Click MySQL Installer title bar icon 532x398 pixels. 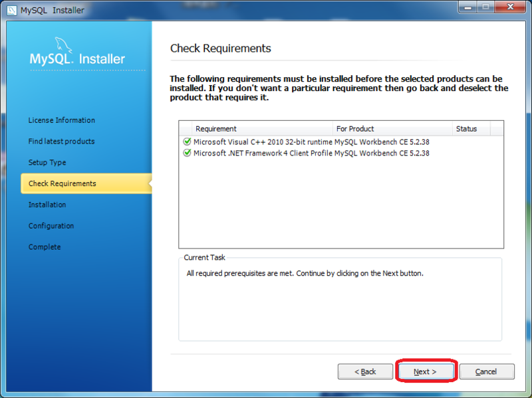point(11,10)
